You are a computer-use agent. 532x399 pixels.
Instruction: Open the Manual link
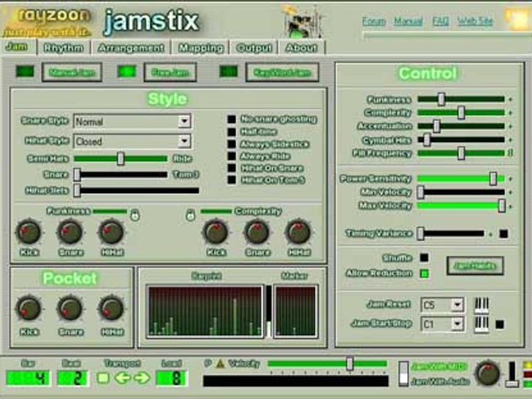coord(408,22)
